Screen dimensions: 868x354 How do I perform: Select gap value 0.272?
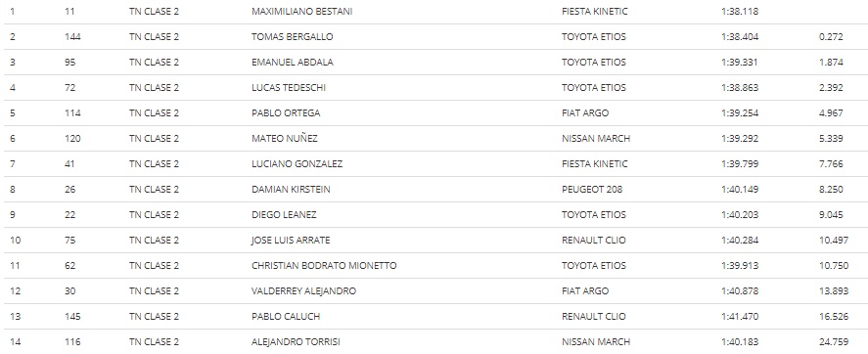(831, 36)
